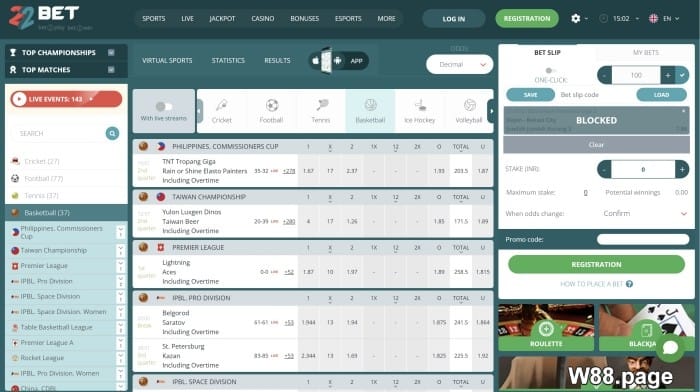Open the time zone 15:02 dropdown
This screenshot has height=392, width=700.
pyautogui.click(x=626, y=18)
